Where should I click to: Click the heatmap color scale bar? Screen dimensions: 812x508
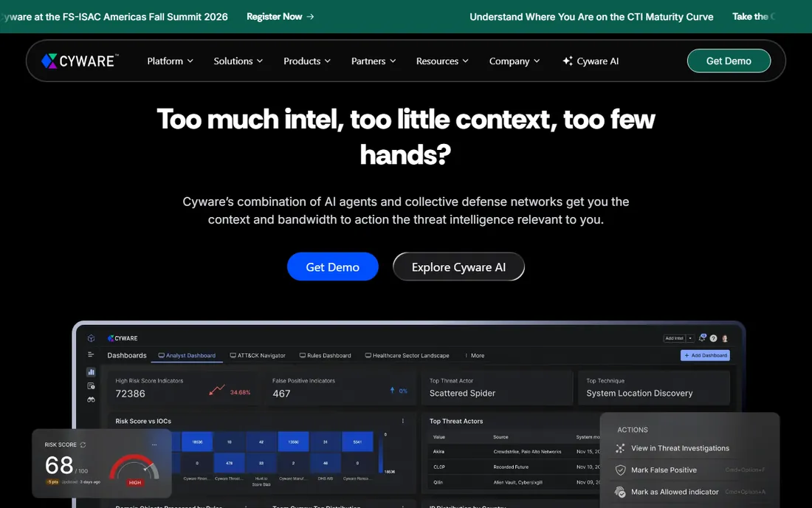point(381,453)
